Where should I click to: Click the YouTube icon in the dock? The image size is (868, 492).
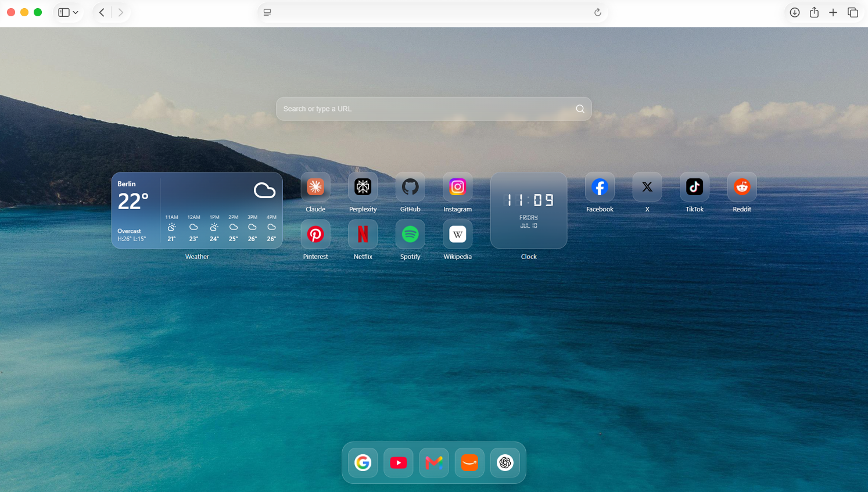point(398,462)
